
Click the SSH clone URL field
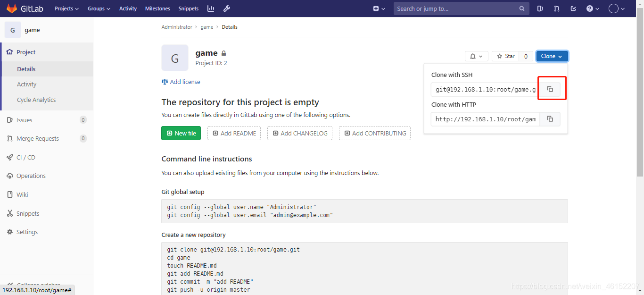click(x=485, y=89)
